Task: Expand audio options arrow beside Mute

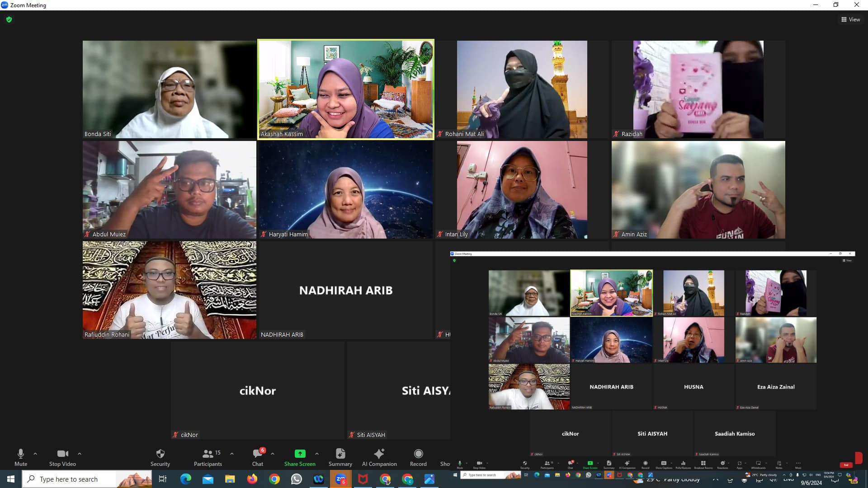Action: 35,454
